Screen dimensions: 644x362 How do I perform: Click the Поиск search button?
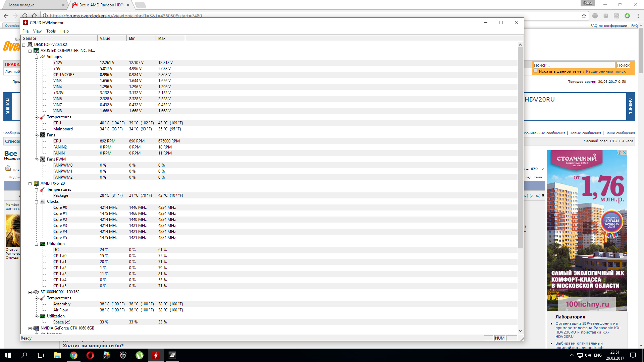coord(623,65)
